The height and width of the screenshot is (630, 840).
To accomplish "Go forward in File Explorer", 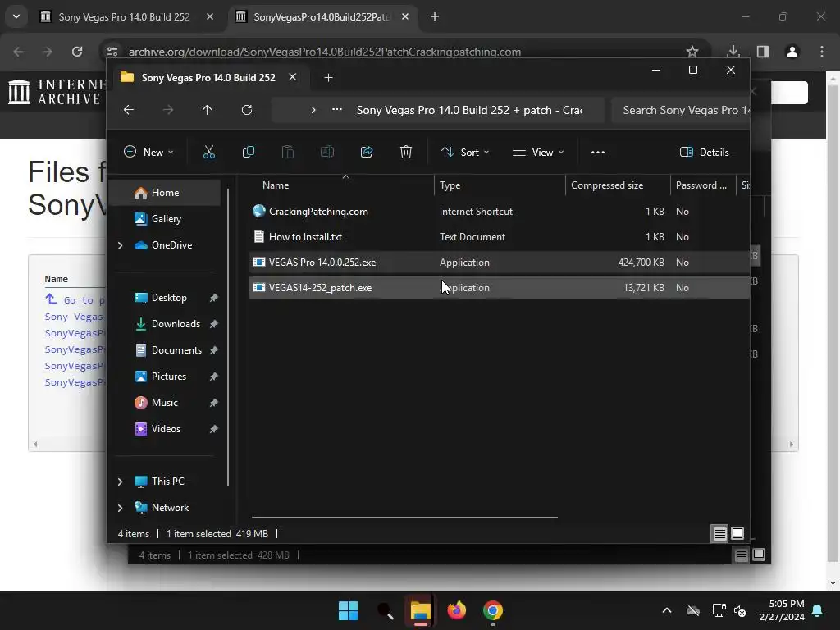I will (168, 110).
